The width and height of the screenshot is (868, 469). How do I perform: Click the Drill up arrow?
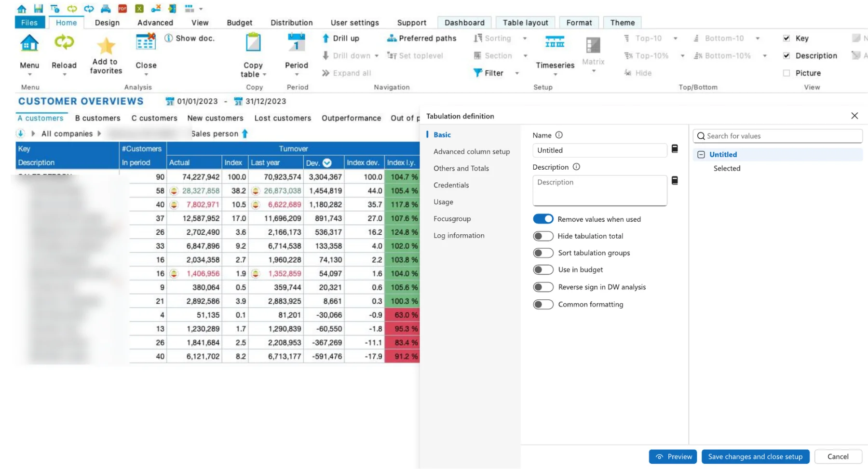pos(325,38)
